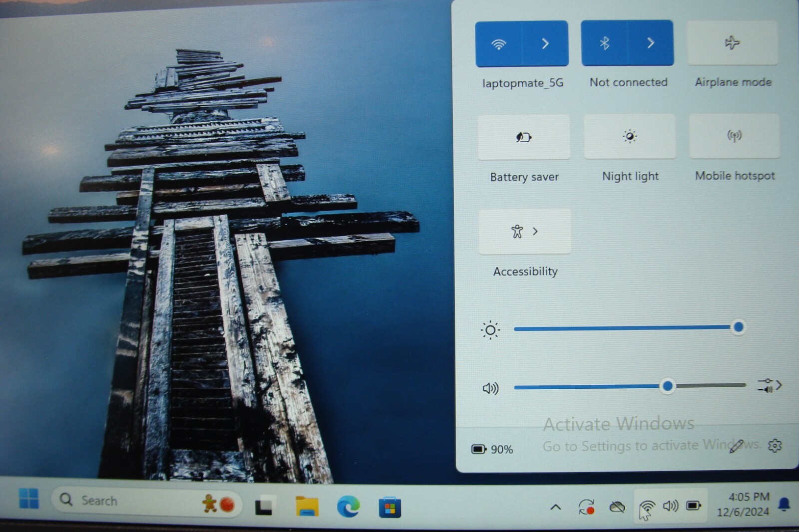
Task: Turn on Battery saver
Action: pyautogui.click(x=524, y=137)
